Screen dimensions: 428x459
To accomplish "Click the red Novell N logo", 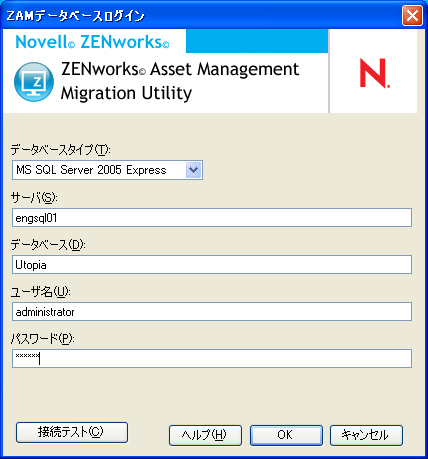I will [375, 73].
